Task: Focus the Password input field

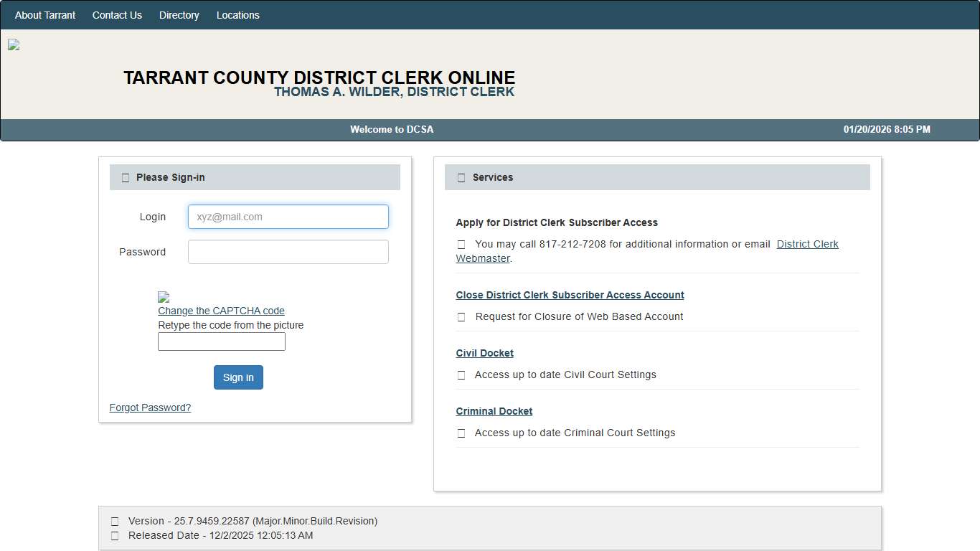Action: tap(288, 252)
